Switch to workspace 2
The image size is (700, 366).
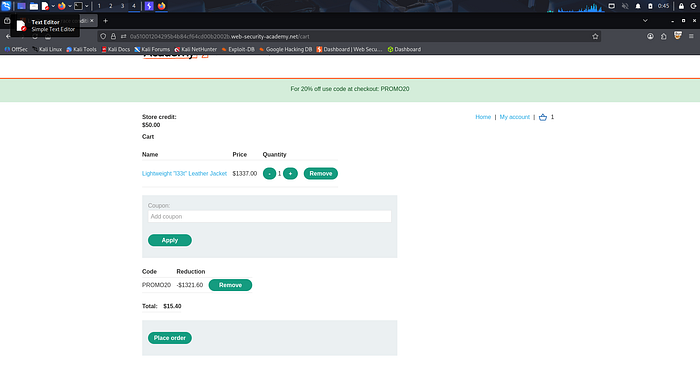coord(111,6)
